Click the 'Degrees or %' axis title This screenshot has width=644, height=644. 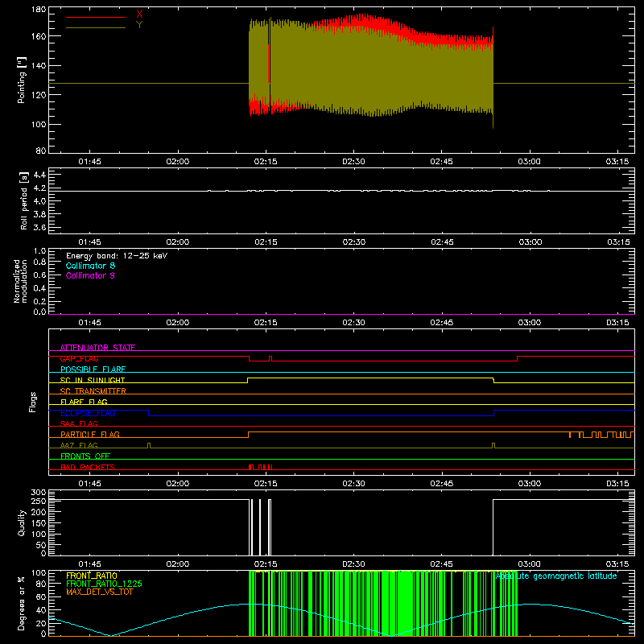point(22,603)
